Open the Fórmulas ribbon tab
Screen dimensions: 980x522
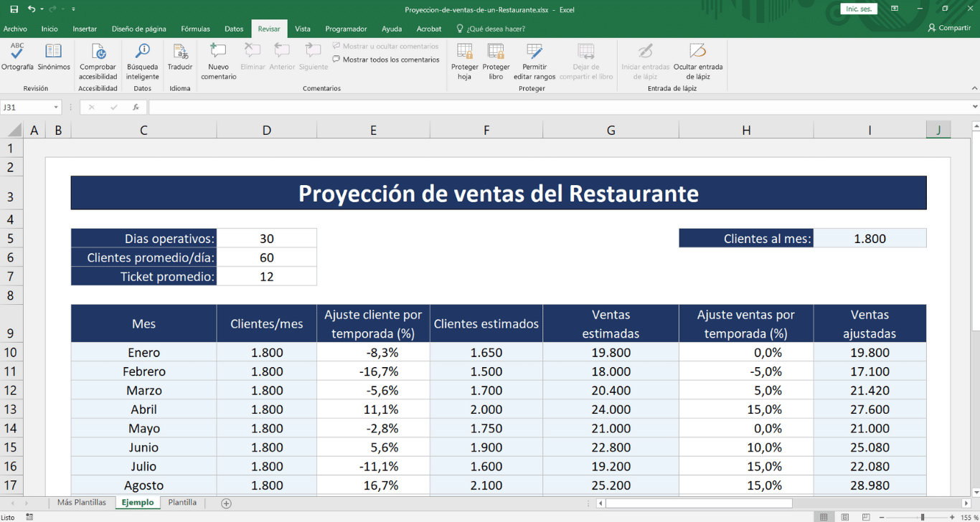(x=195, y=29)
